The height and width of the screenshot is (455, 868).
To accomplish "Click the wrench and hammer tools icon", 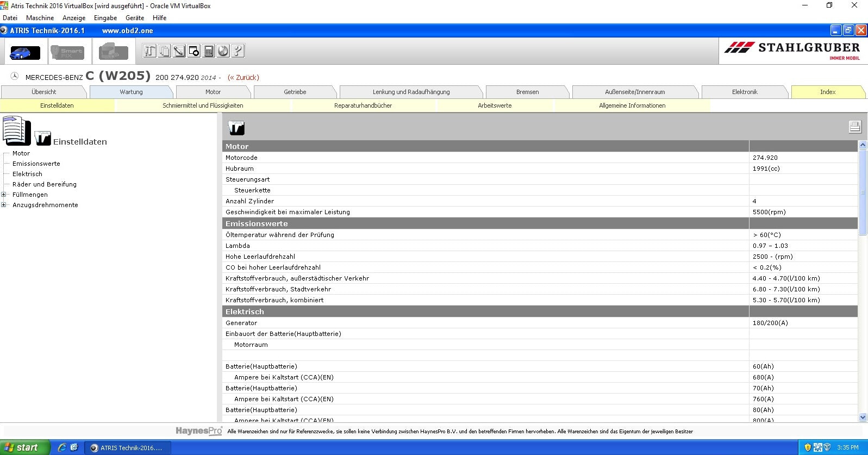I will (x=149, y=51).
